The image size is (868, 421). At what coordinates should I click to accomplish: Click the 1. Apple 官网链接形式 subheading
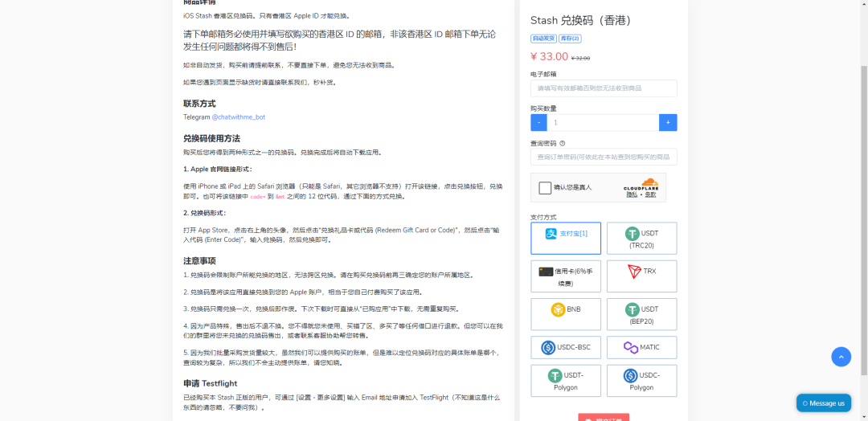[218, 169]
